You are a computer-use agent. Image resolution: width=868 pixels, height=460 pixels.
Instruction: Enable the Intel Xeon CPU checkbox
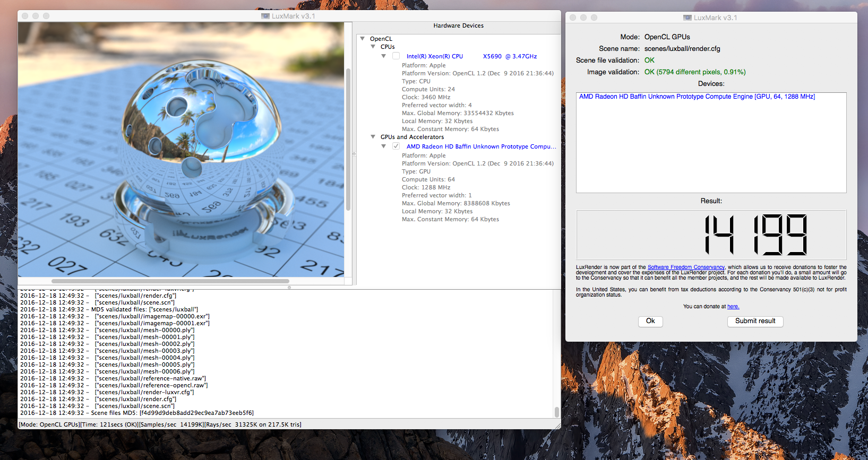(396, 56)
